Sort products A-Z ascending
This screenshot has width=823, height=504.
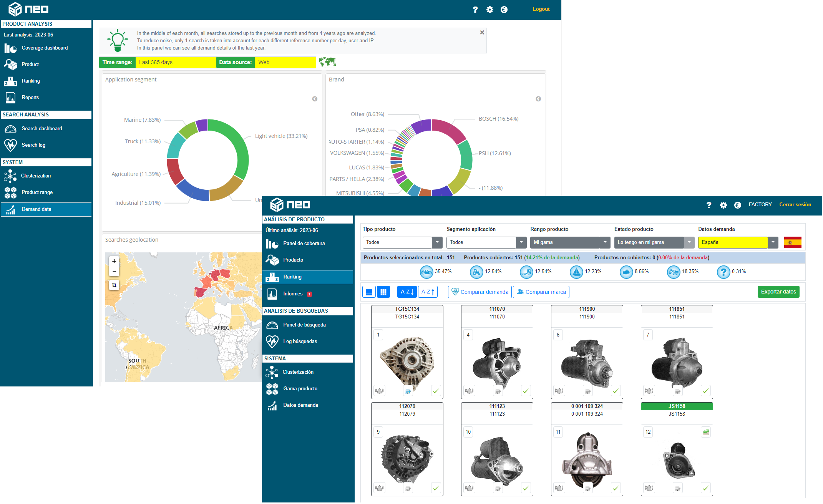pos(428,292)
